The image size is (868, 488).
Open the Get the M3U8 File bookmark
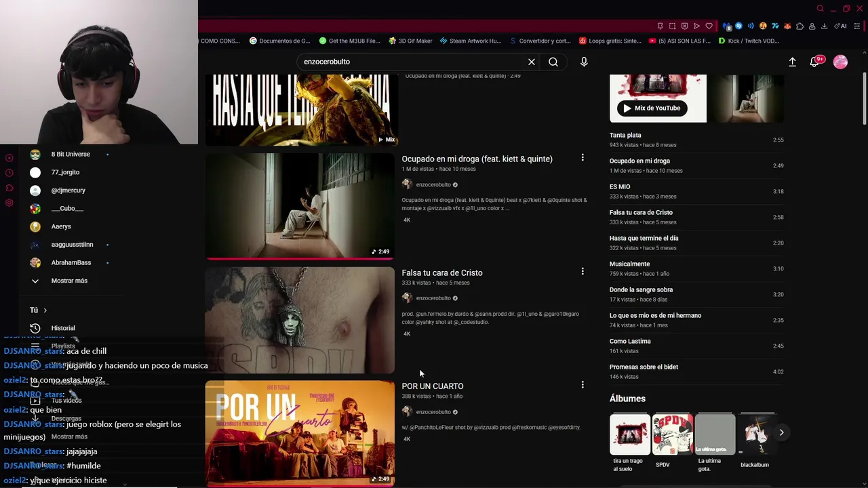pyautogui.click(x=349, y=41)
